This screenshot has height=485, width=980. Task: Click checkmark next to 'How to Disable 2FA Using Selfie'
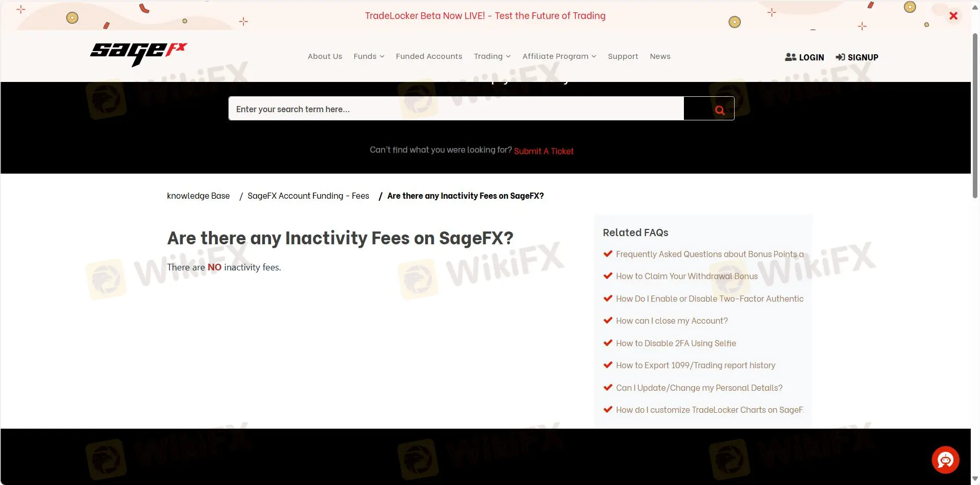(608, 343)
